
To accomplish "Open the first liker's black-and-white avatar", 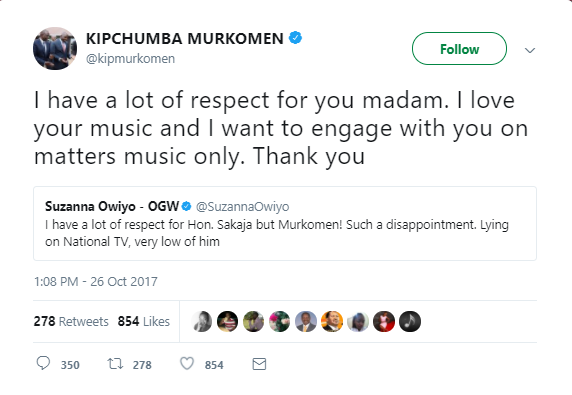I will click(201, 321).
